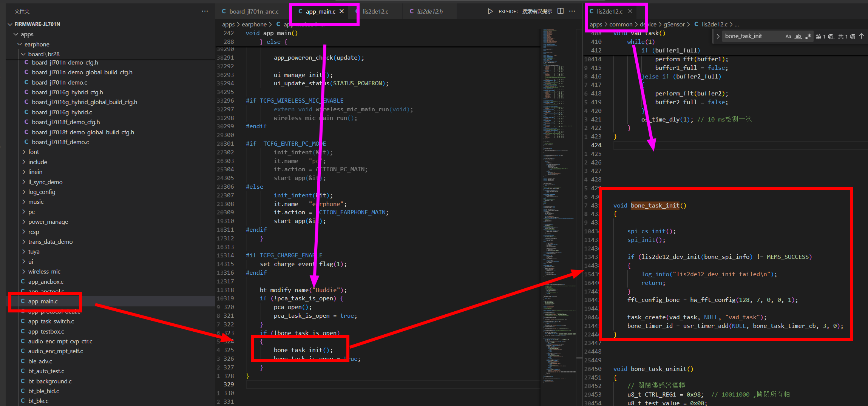Open ble_adv.c file

point(40,361)
